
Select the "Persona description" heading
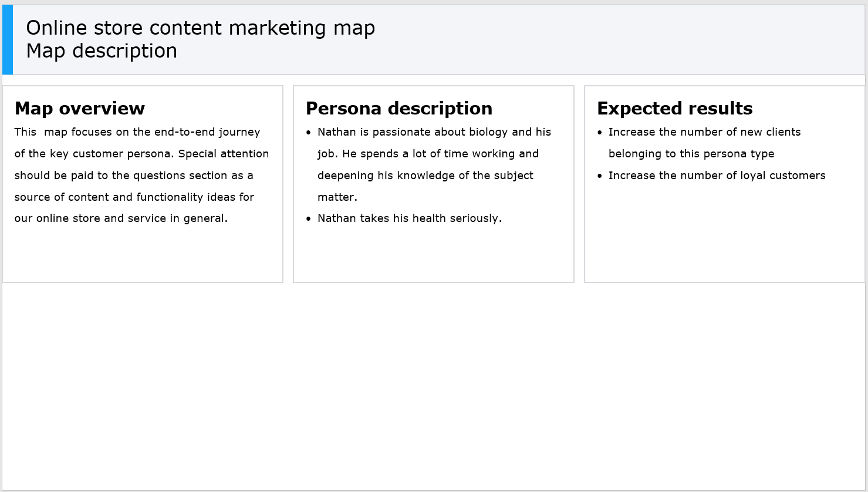399,109
